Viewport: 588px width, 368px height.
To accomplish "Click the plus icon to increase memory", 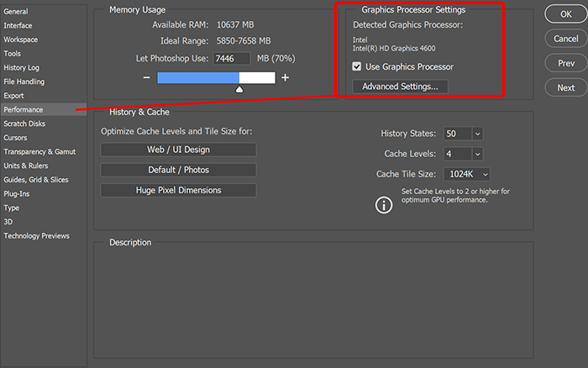I will point(285,77).
